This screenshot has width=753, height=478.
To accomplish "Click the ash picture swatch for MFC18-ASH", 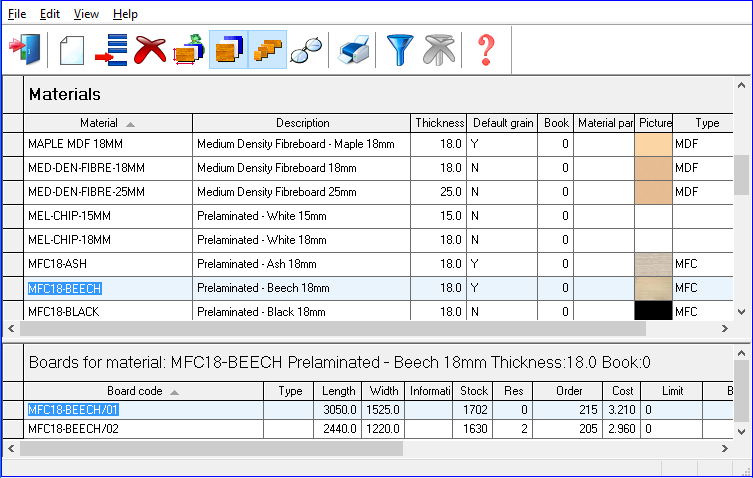I will (x=653, y=264).
